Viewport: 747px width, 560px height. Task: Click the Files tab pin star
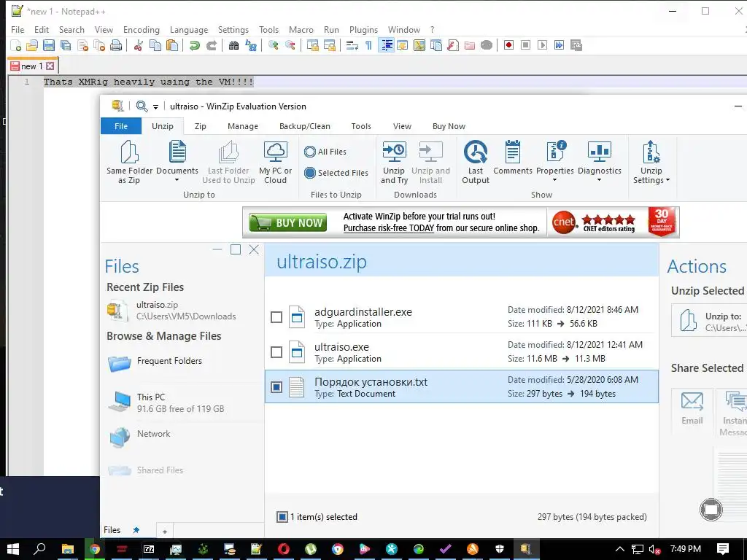point(136,529)
